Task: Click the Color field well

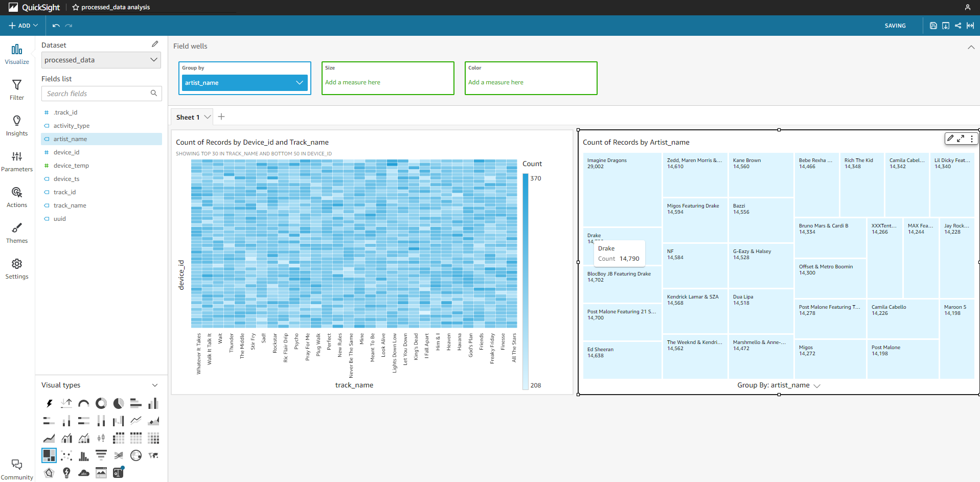Action: pyautogui.click(x=531, y=78)
